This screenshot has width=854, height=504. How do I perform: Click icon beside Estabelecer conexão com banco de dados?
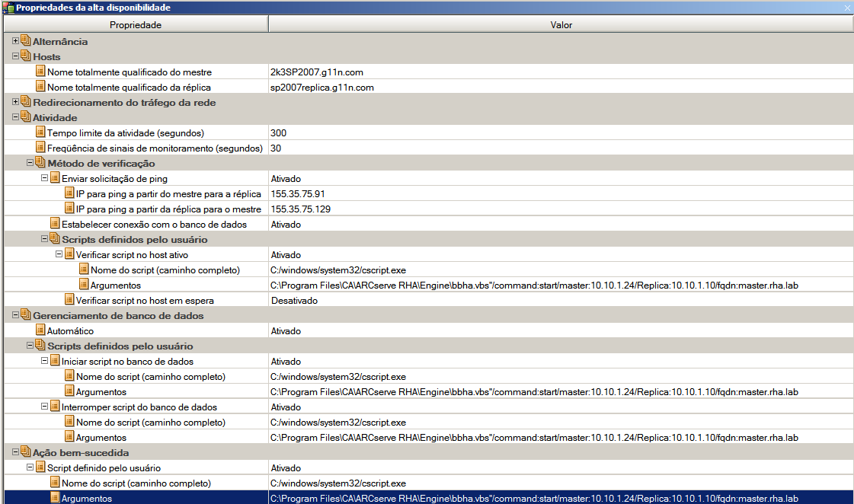coord(55,224)
